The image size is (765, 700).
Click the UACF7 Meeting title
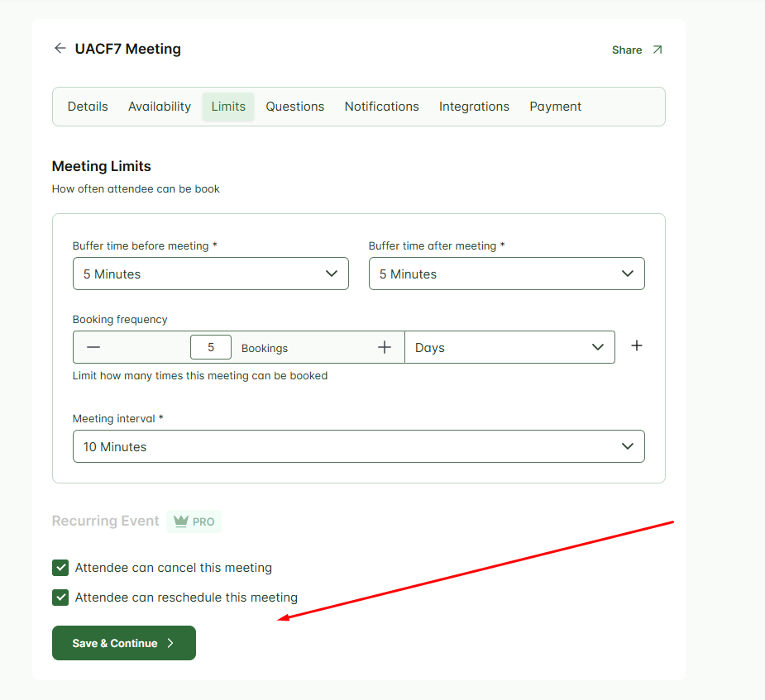coord(128,49)
